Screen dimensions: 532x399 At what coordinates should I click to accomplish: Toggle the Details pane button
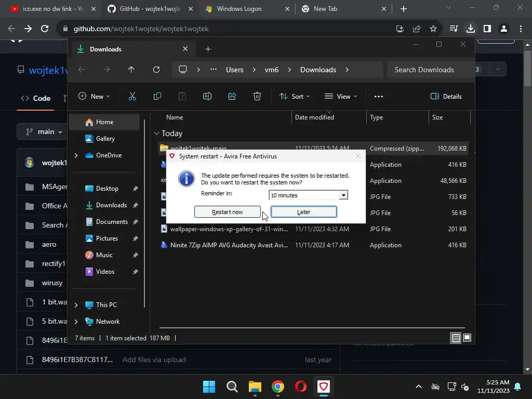pos(446,96)
